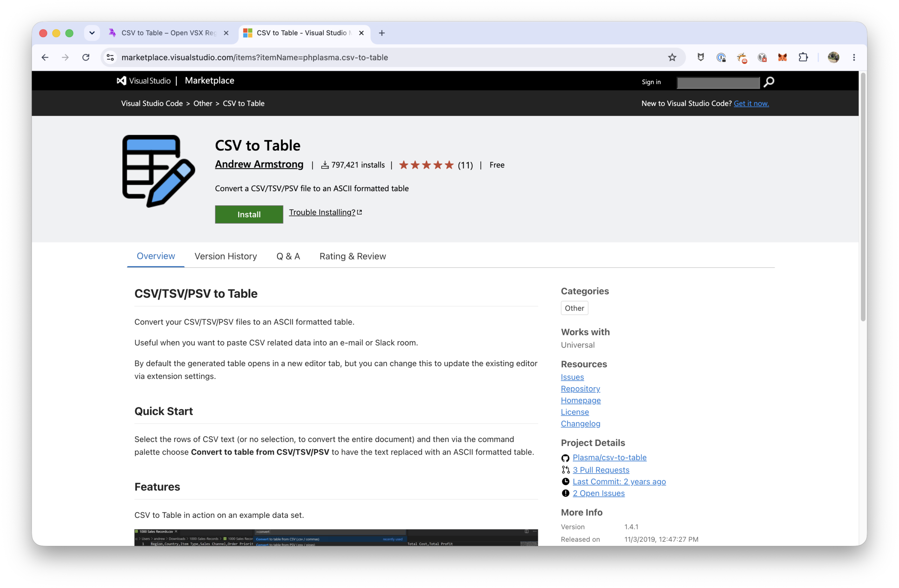Click the five-star rating icons
The width and height of the screenshot is (899, 588).
point(426,165)
